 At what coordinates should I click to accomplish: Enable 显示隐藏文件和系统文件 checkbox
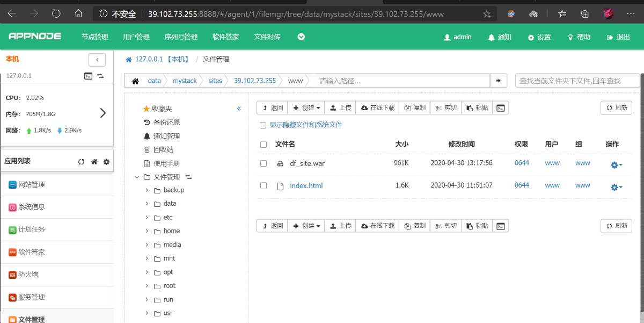point(262,125)
